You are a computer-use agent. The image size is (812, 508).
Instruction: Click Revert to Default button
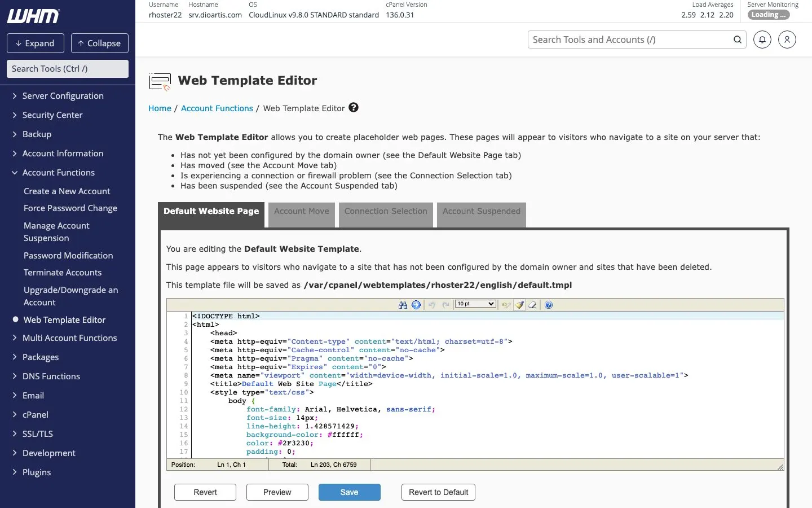[x=439, y=492]
